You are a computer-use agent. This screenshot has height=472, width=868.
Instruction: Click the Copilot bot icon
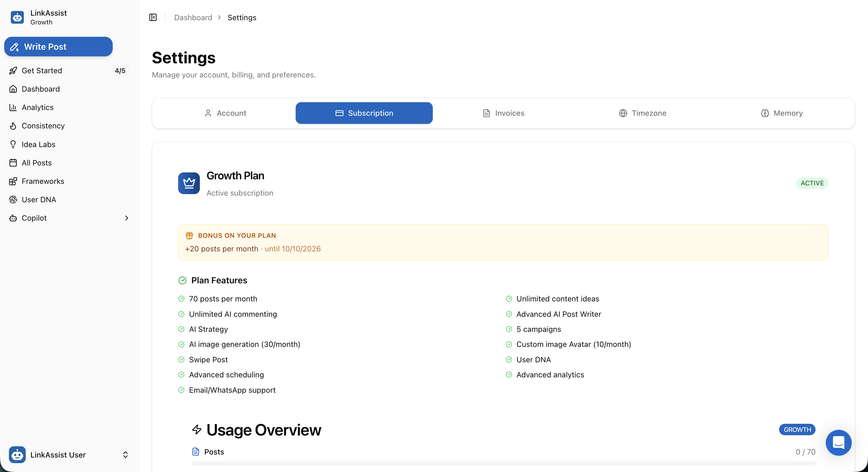tap(13, 218)
